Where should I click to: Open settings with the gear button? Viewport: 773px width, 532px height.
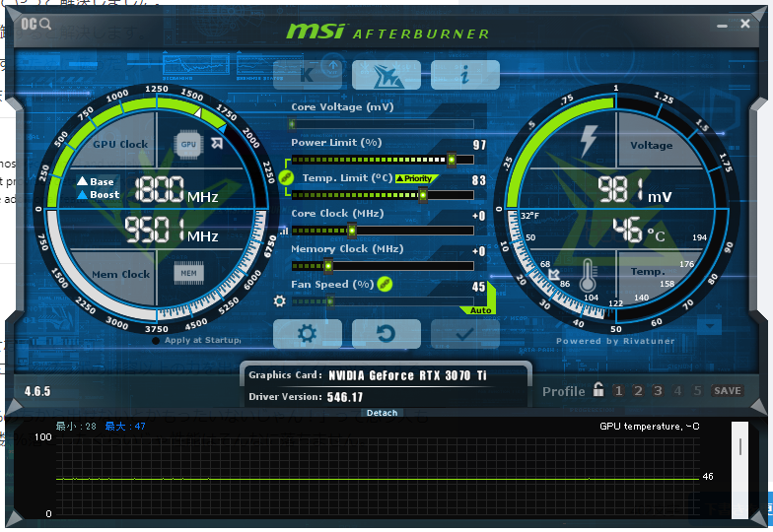pos(308,334)
